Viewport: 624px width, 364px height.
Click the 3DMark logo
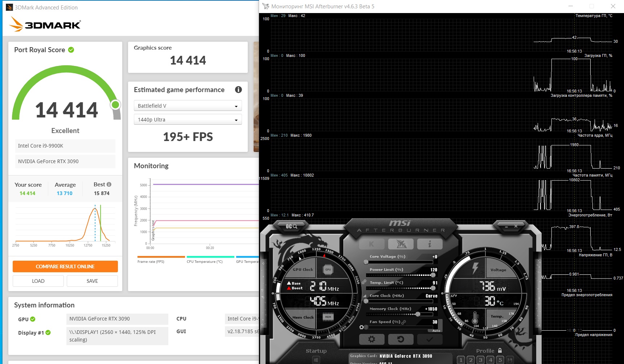pyautogui.click(x=45, y=24)
